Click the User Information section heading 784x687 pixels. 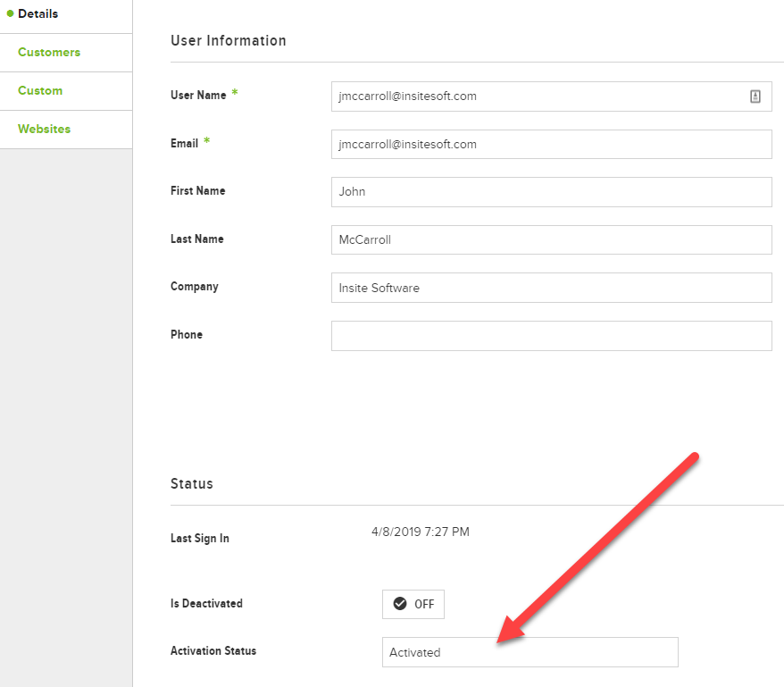[x=229, y=40]
